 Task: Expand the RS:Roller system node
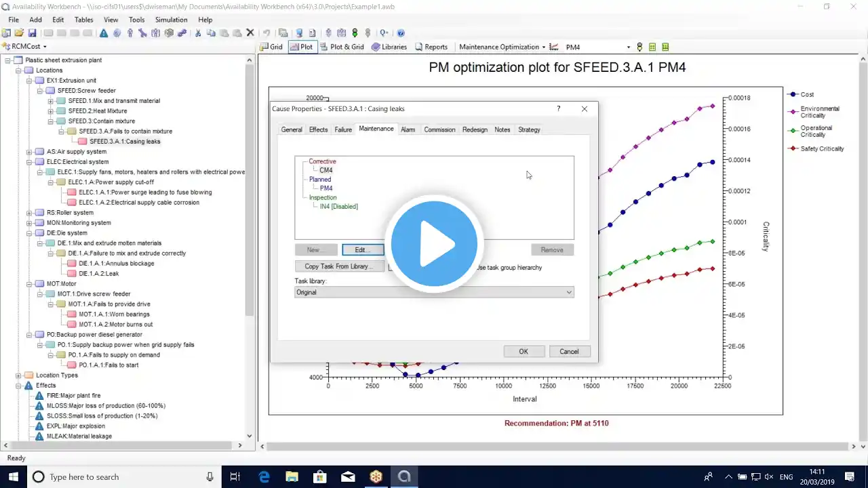coord(29,213)
